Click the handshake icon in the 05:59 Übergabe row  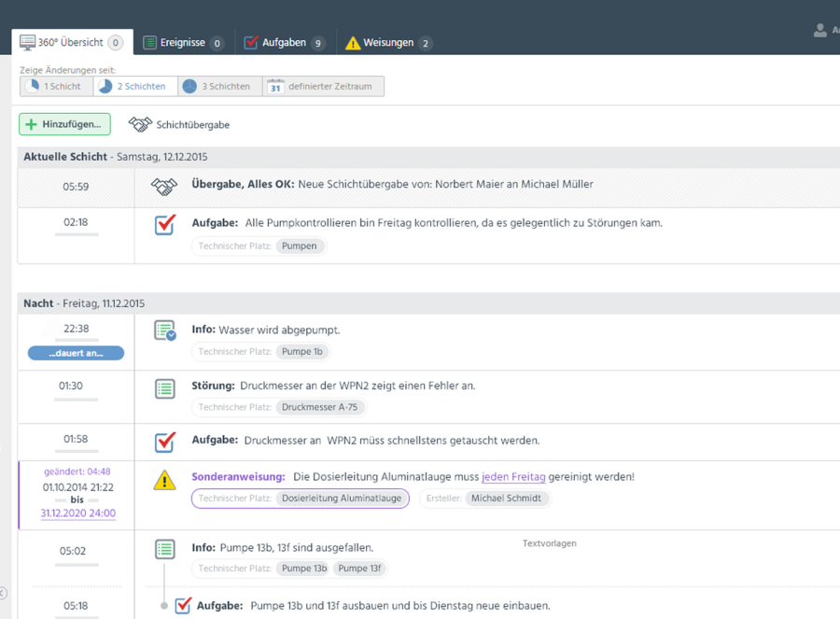click(164, 187)
